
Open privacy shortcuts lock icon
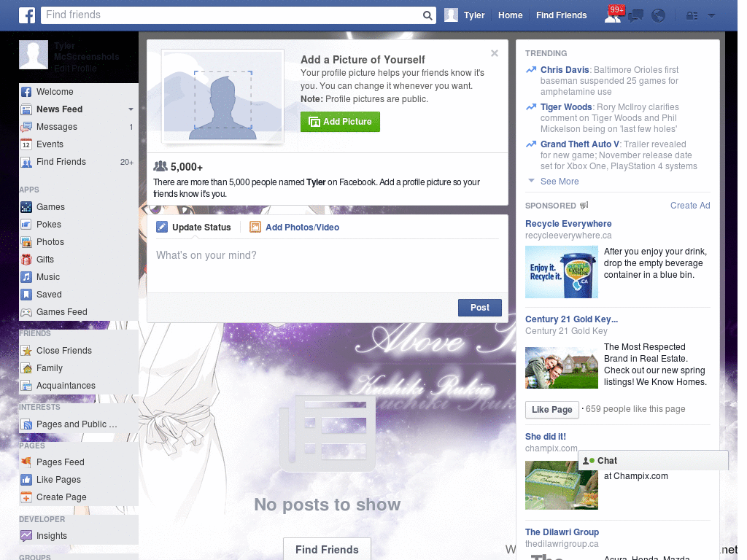coord(692,16)
